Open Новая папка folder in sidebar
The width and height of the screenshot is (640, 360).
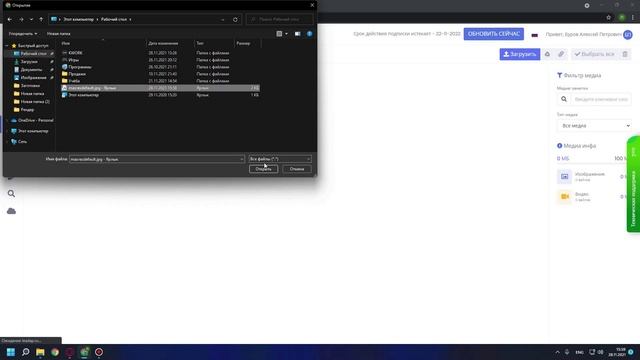(32, 93)
